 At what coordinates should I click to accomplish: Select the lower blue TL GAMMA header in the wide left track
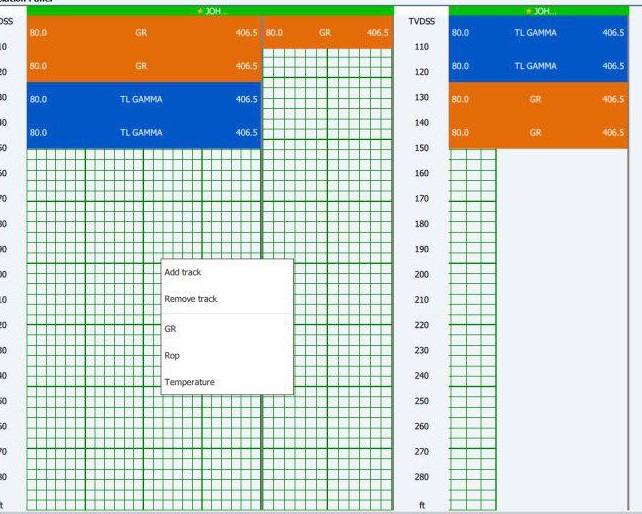point(144,132)
